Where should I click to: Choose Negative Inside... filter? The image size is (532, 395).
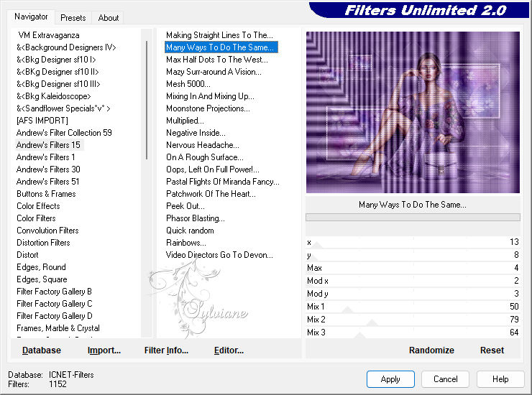pos(196,133)
